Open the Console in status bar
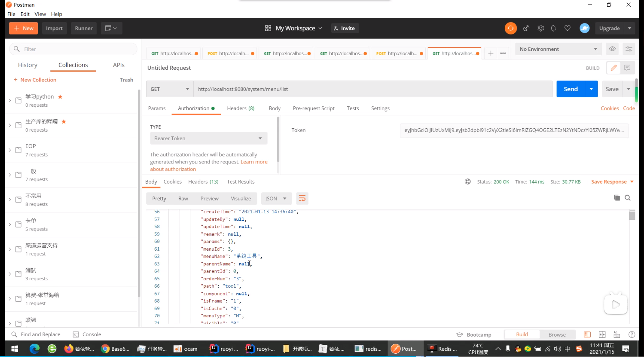This screenshot has width=644, height=357. (x=87, y=334)
